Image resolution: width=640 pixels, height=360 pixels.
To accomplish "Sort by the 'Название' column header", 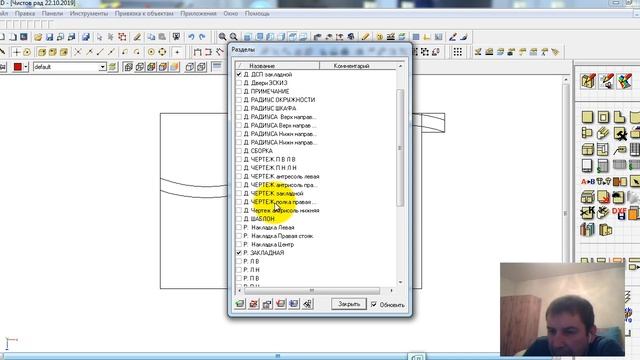I will 278,66.
